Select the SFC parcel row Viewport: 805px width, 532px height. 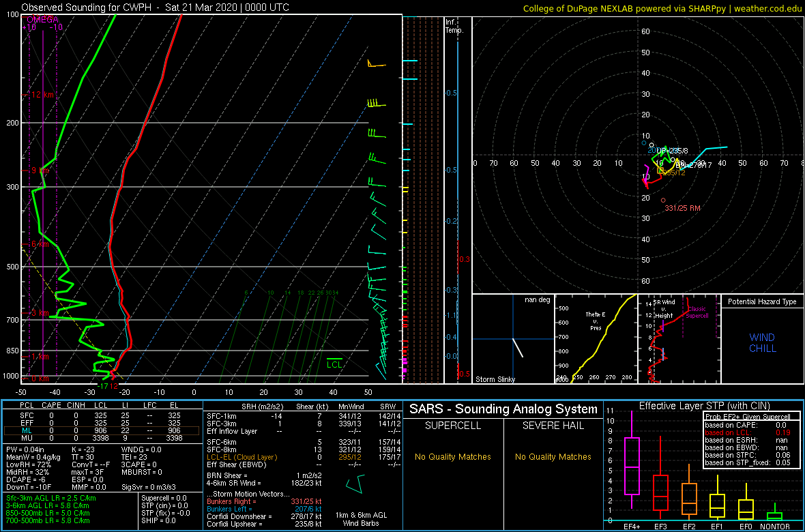(102, 415)
